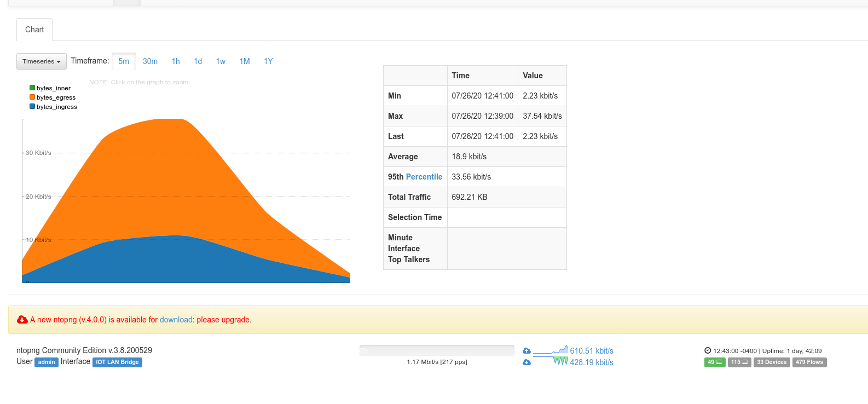This screenshot has height=404, width=868.
Task: Open the gray 115 remote hosts badge
Action: [x=739, y=362]
